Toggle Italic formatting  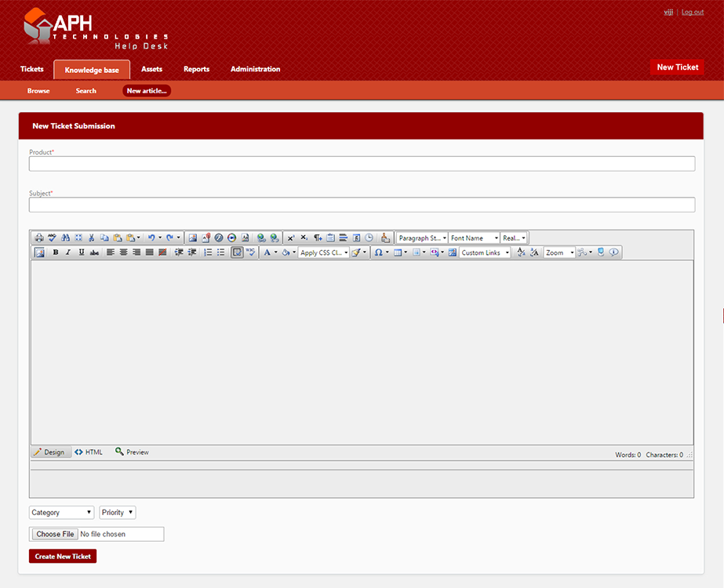pos(68,252)
